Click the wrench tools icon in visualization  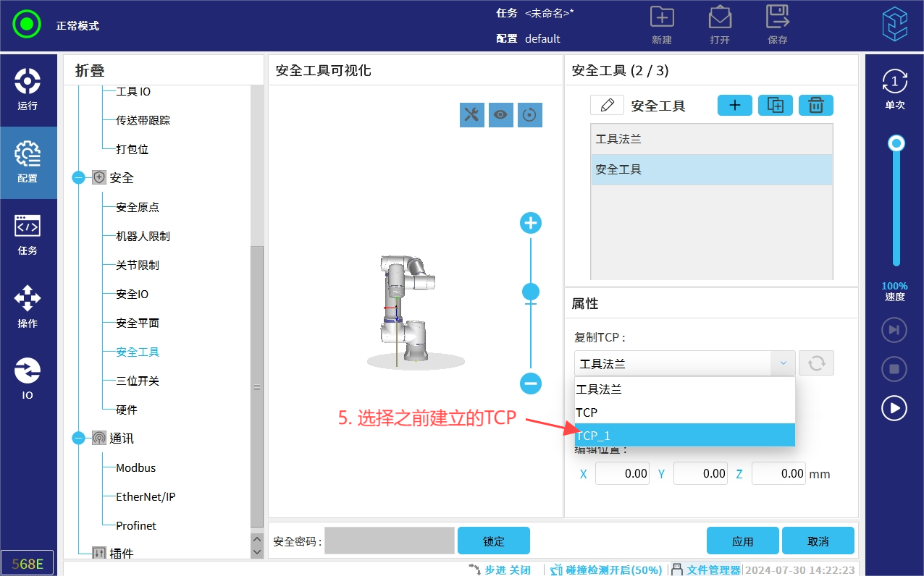point(471,114)
